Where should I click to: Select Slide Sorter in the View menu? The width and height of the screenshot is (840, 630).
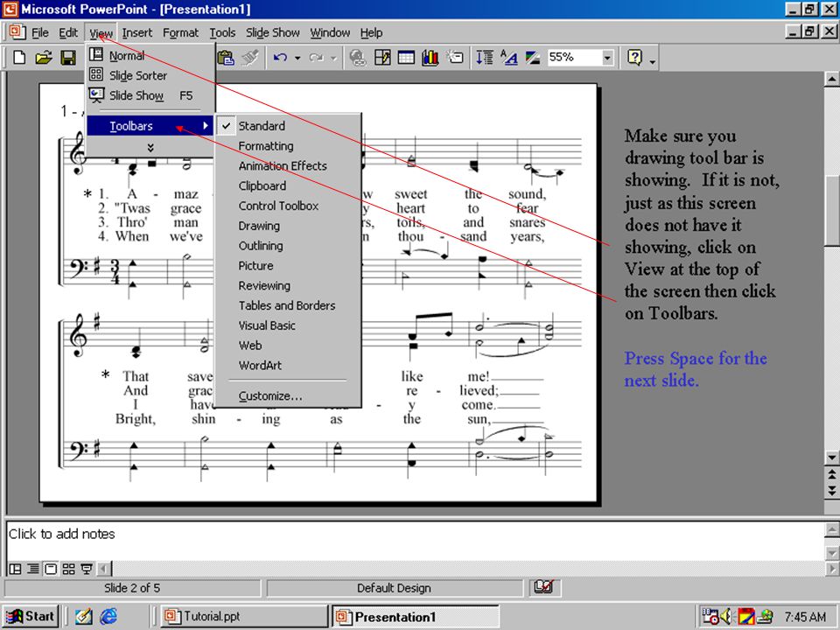click(150, 75)
